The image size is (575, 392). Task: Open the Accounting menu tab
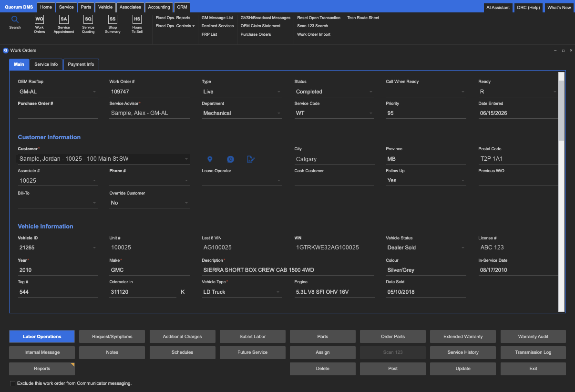pos(159,7)
